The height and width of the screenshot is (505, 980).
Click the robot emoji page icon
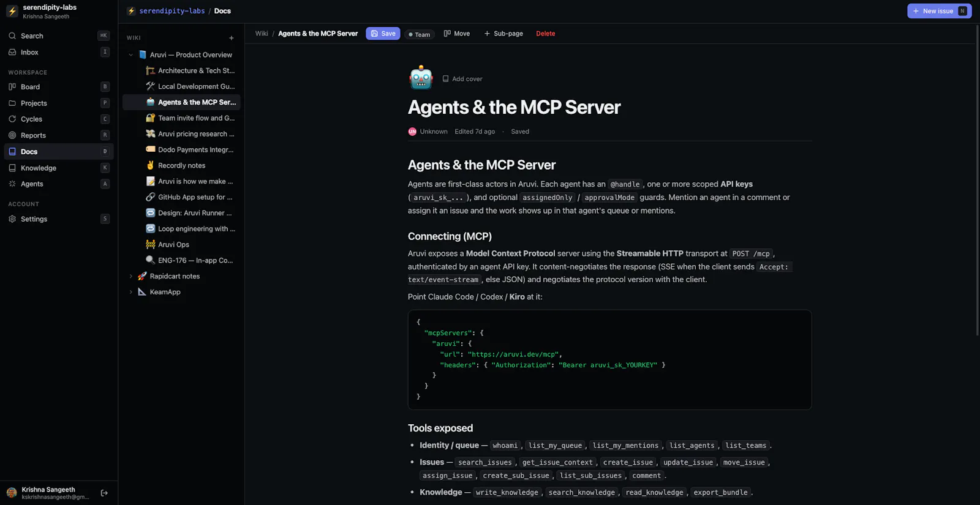point(421,78)
